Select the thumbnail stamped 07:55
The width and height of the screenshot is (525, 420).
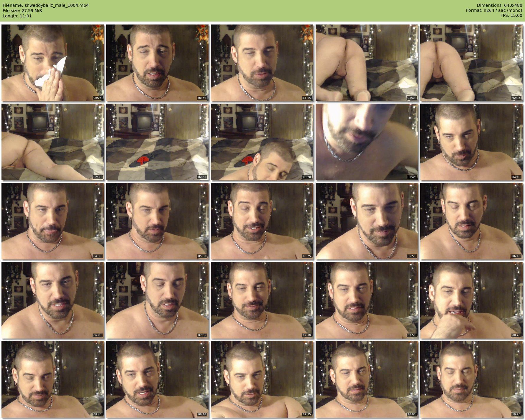click(367, 300)
